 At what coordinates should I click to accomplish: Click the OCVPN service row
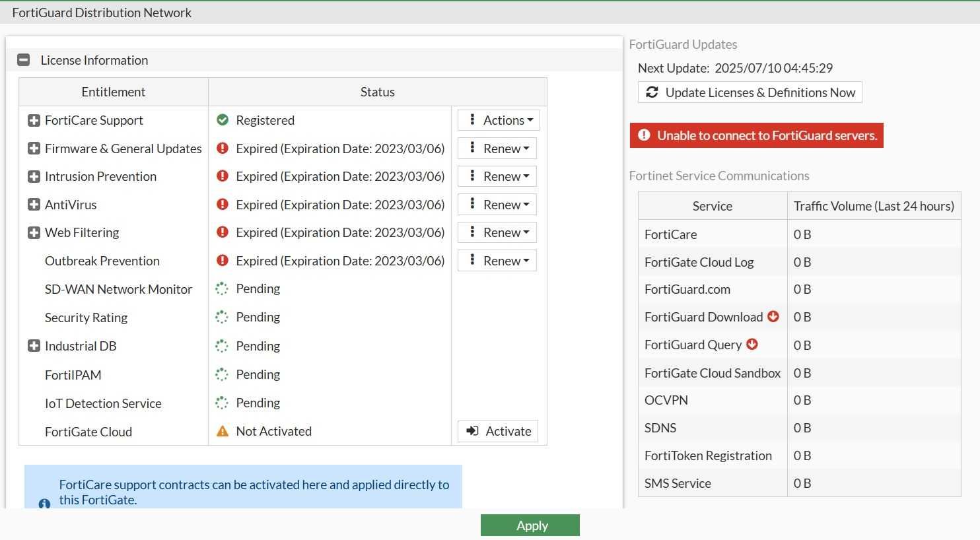pos(800,400)
